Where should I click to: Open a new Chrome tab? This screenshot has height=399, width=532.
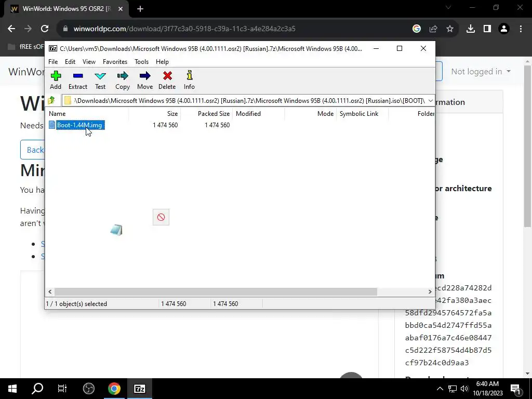(140, 9)
